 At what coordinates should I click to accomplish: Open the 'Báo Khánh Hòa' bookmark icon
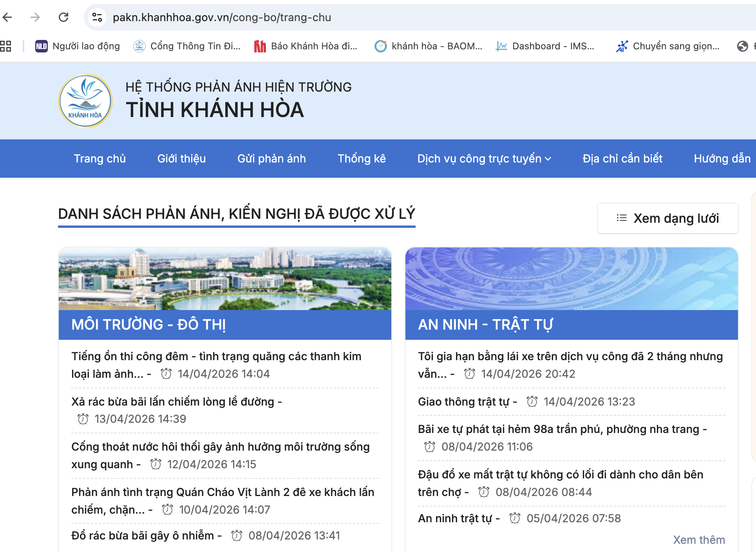259,46
